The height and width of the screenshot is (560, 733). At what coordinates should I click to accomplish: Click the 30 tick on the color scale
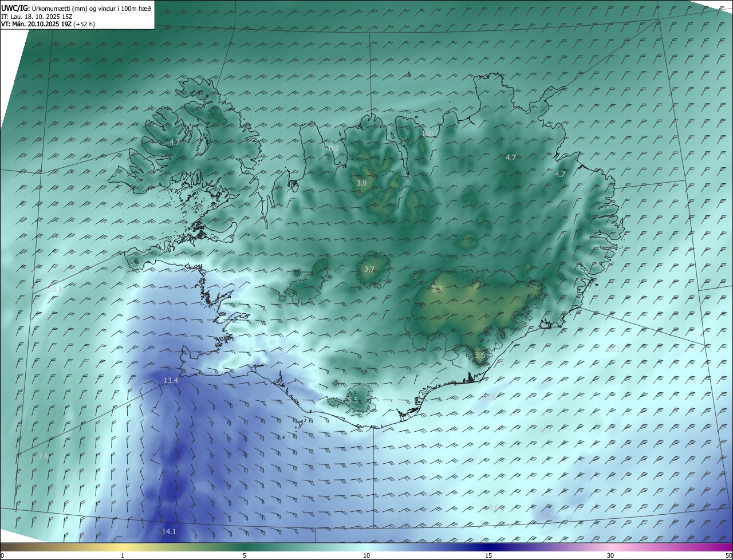click(x=610, y=555)
